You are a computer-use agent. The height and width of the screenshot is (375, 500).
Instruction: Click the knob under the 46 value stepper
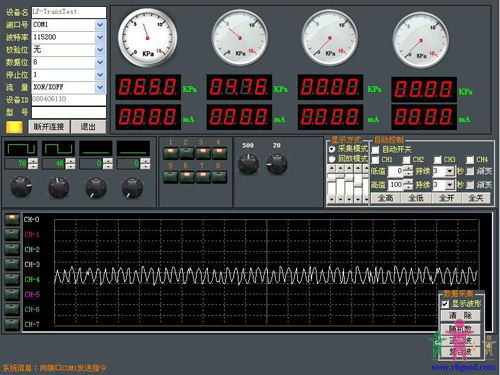coord(59,188)
